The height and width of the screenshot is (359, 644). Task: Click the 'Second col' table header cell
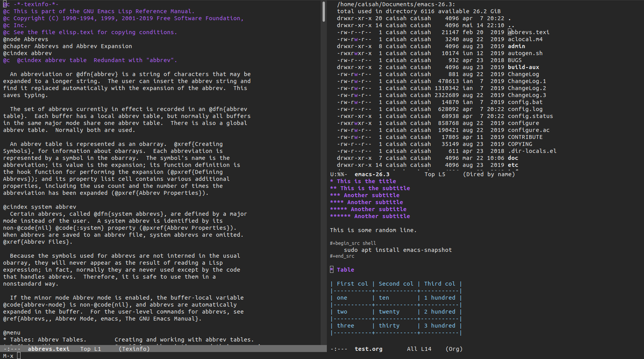(396, 284)
